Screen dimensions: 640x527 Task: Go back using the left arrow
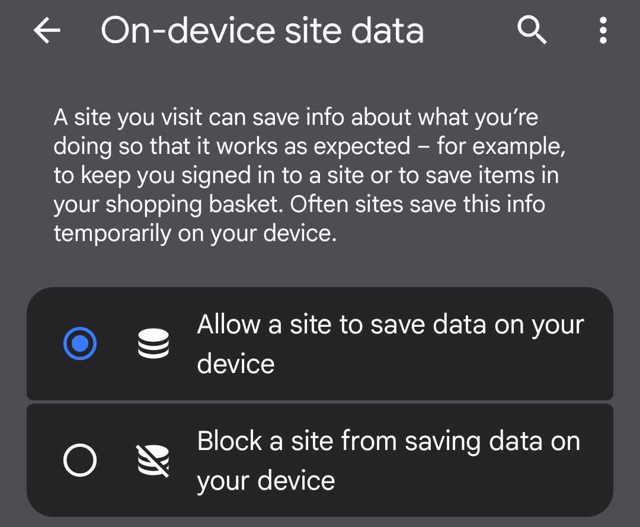(47, 30)
